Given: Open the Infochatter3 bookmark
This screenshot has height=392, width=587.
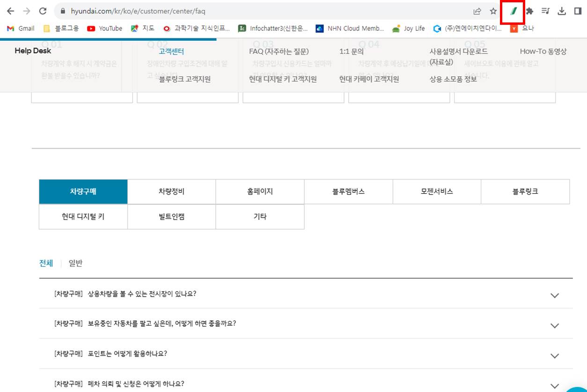Looking at the screenshot, I should tap(273, 29).
